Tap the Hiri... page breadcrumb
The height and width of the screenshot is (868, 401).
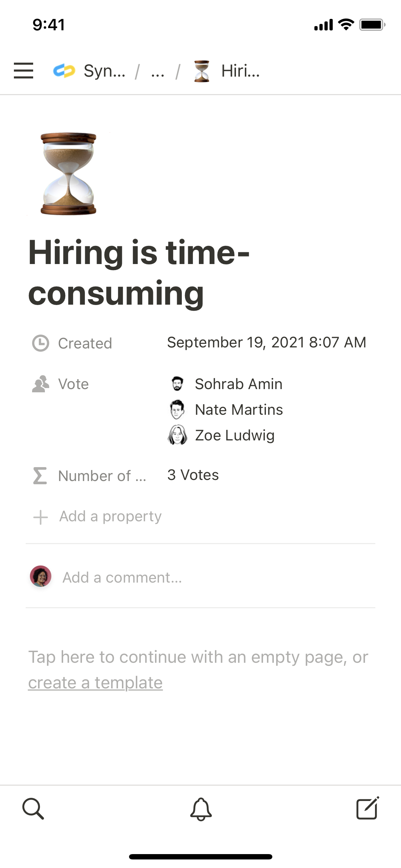(227, 71)
